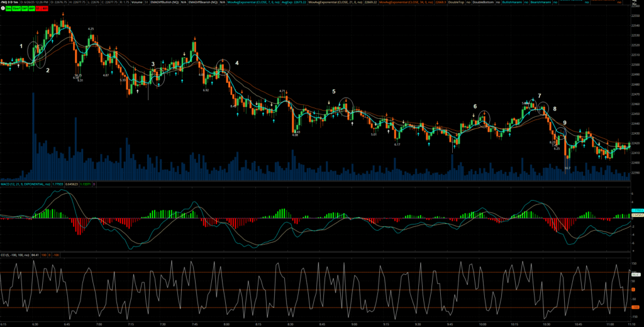This screenshot has width=644, height=327.
Task: Select the green 5m timeframe badge
Action: (x=8, y=8)
